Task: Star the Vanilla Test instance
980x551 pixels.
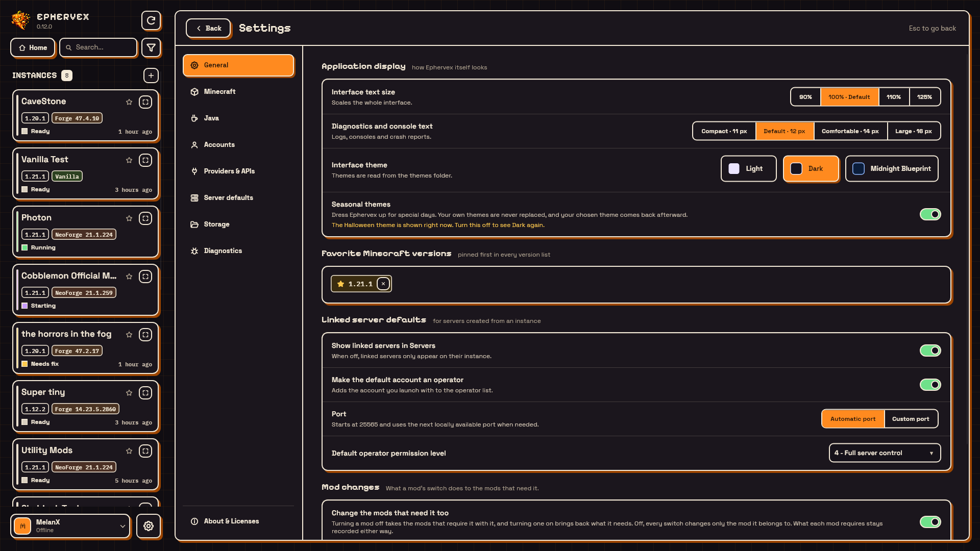Action: click(x=129, y=160)
